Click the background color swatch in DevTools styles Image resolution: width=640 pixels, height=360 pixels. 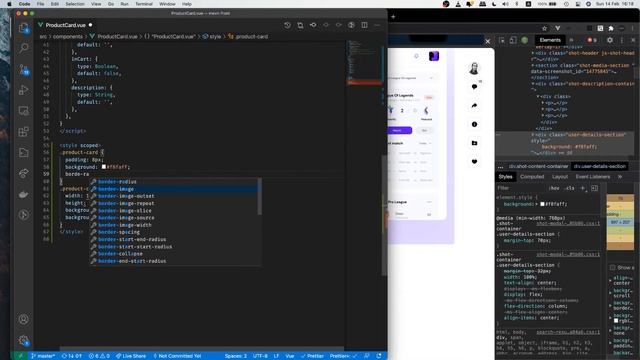coord(542,204)
